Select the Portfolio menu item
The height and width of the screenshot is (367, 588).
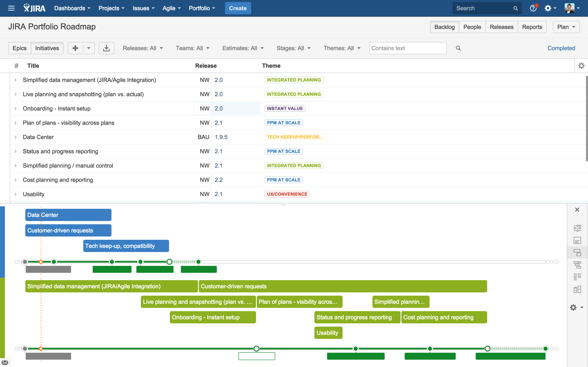(200, 8)
